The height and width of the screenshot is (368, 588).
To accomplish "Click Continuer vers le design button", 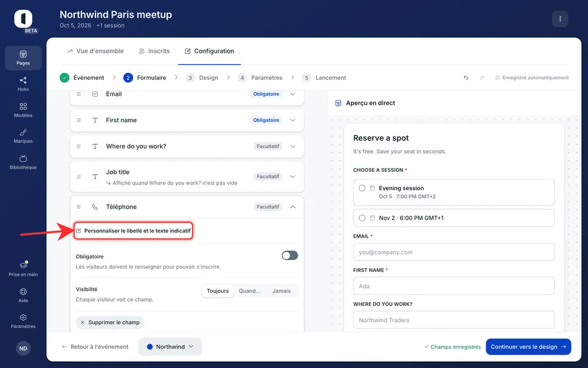I will click(529, 347).
